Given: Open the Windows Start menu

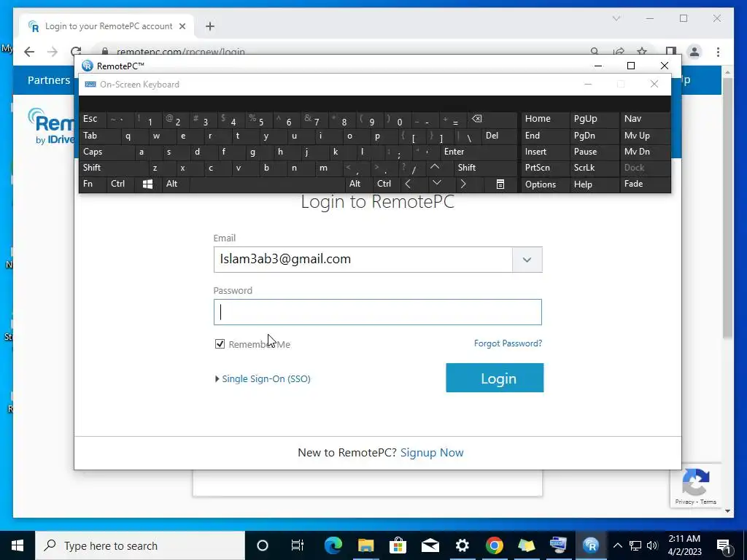Looking at the screenshot, I should coord(18,545).
